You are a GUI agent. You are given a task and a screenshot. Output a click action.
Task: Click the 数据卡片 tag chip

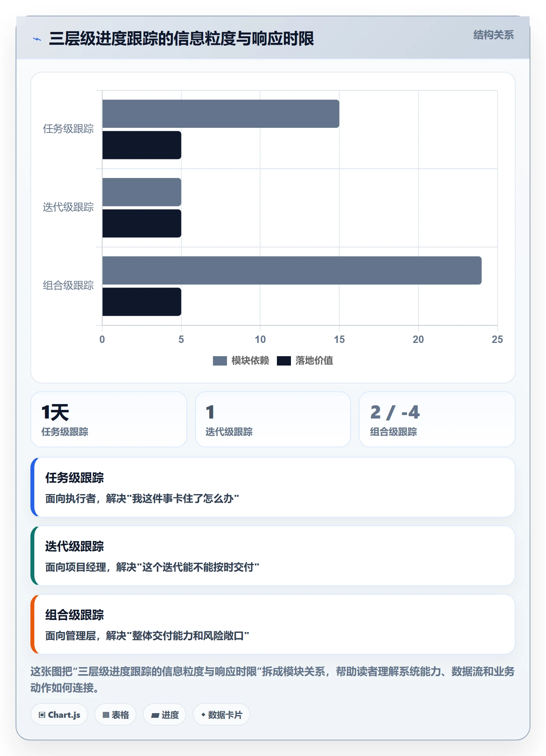[222, 715]
